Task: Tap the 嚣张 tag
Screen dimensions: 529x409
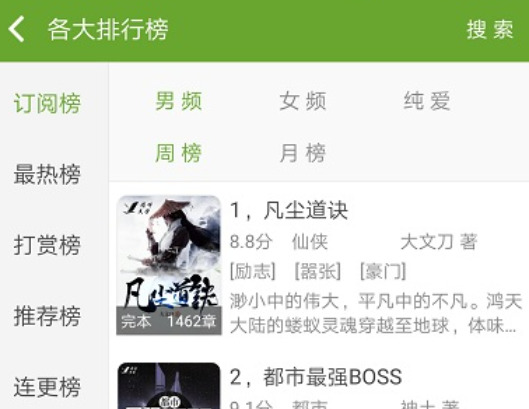Action: pyautogui.click(x=317, y=271)
